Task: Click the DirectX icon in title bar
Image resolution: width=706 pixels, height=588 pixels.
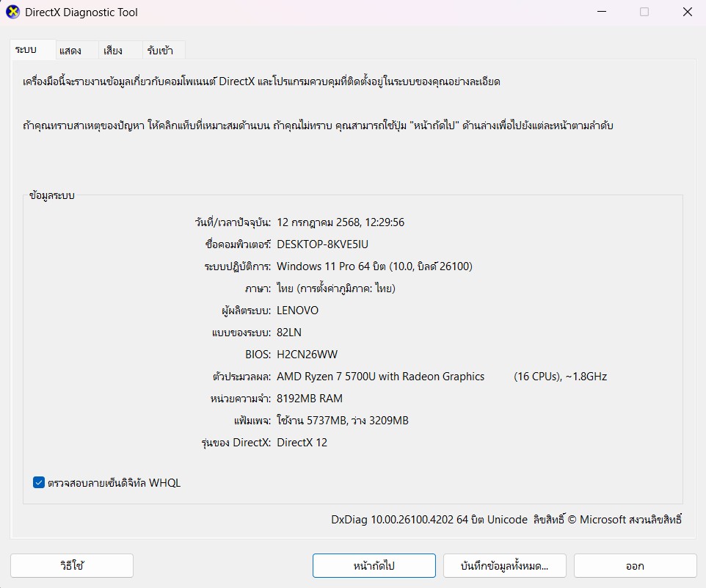Action: [12, 12]
